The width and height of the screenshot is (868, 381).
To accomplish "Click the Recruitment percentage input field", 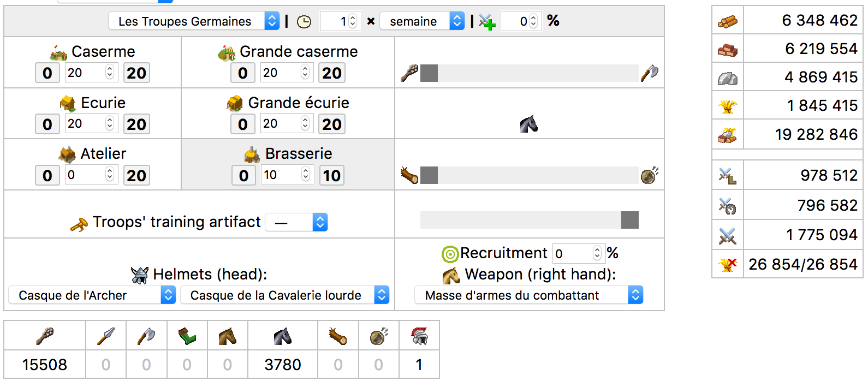I will tap(579, 253).
